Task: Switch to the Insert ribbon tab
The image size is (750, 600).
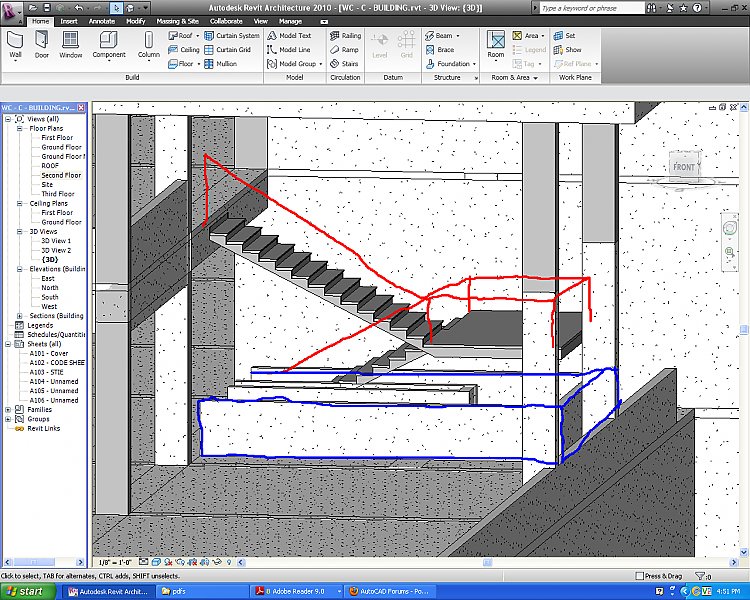Action: tap(69, 21)
